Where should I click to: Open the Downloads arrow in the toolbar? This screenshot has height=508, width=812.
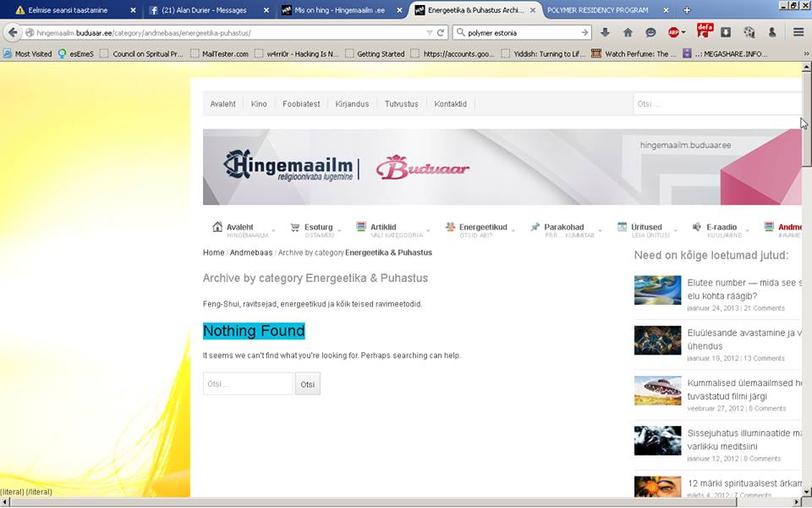tap(605, 33)
